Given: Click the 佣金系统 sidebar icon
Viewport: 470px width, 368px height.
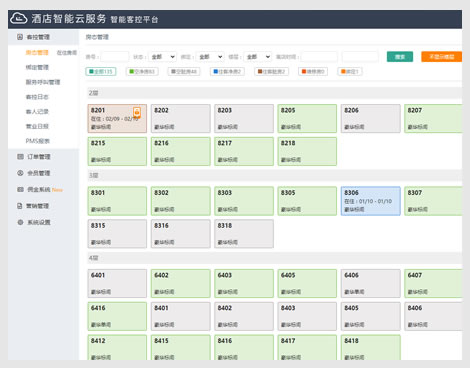Looking at the screenshot, I should 20,189.
